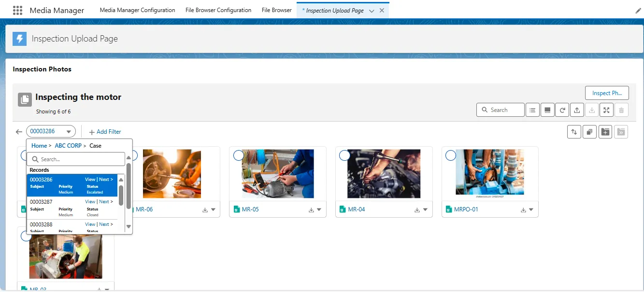Expand the component to full screen
Screen dimensions: 644x292
pyautogui.click(x=606, y=110)
